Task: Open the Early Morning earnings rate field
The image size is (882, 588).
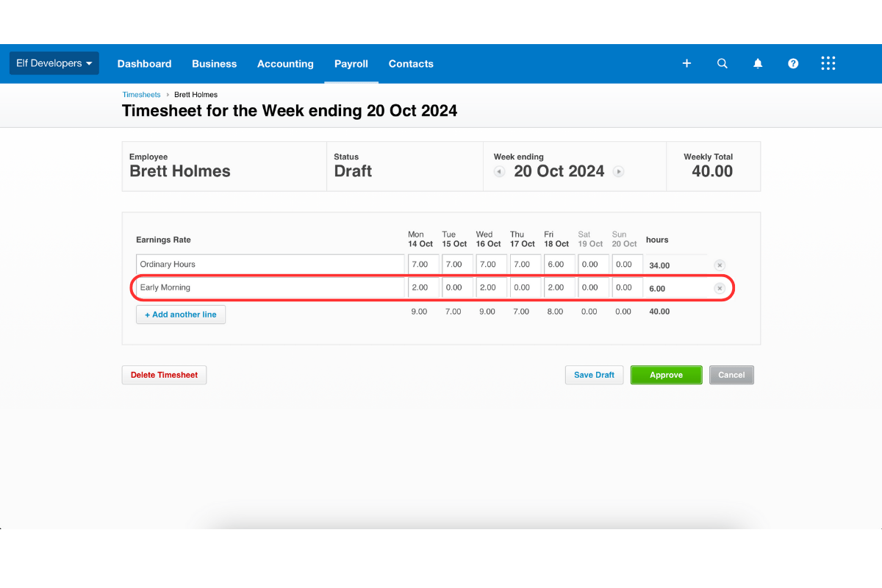Action: click(270, 287)
